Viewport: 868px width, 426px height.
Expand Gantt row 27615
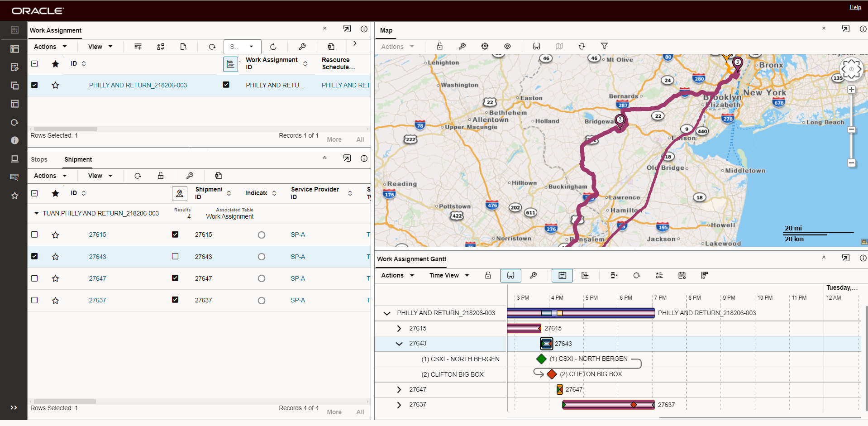tap(399, 328)
